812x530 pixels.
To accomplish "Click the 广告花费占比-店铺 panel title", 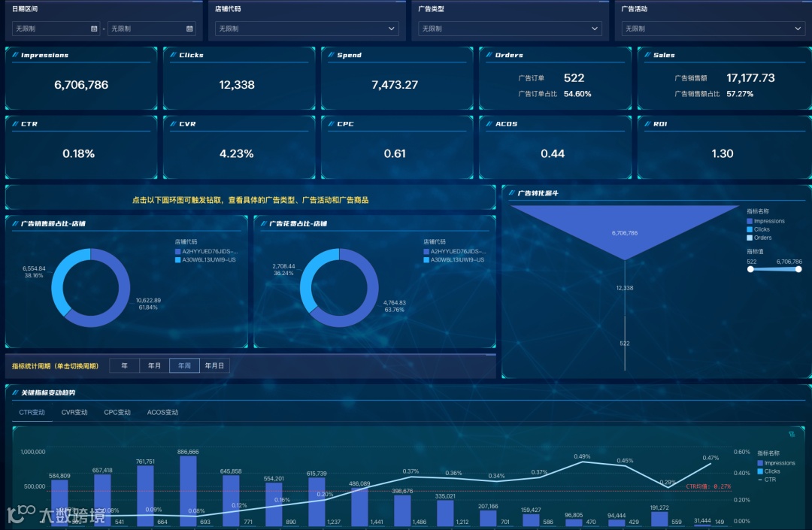I will 298,223.
